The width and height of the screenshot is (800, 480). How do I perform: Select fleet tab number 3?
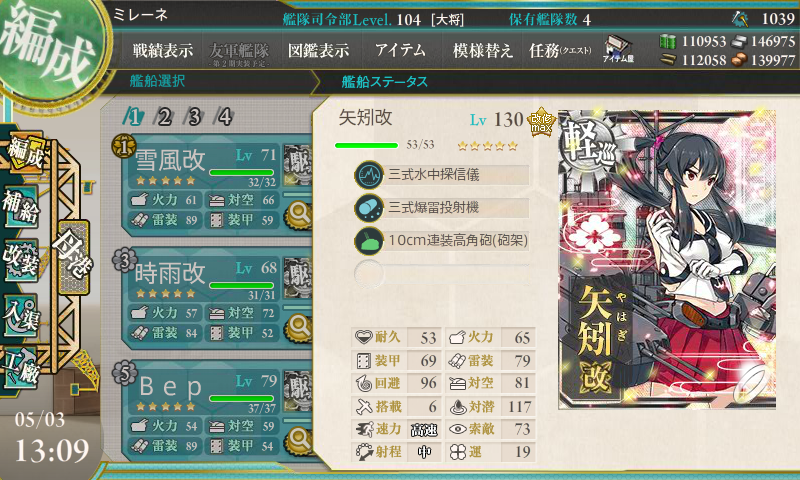(194, 117)
